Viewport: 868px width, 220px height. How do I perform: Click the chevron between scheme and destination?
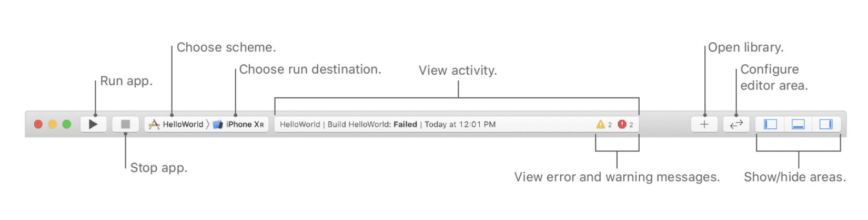point(208,124)
